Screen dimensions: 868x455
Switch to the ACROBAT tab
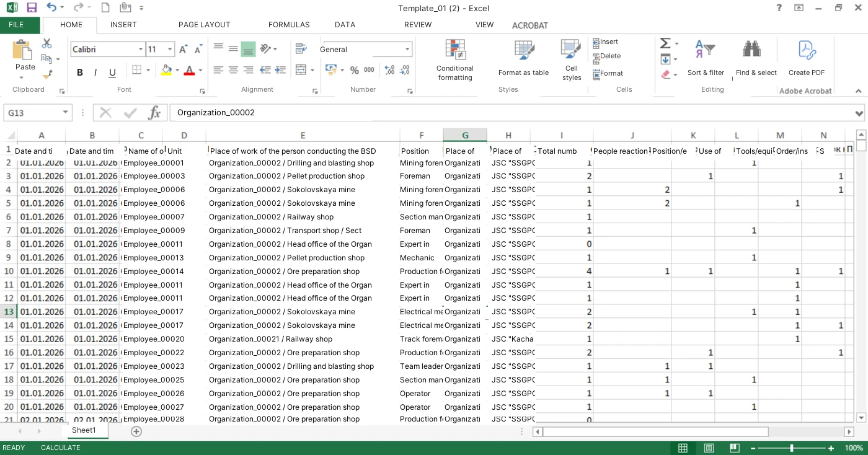(x=530, y=25)
